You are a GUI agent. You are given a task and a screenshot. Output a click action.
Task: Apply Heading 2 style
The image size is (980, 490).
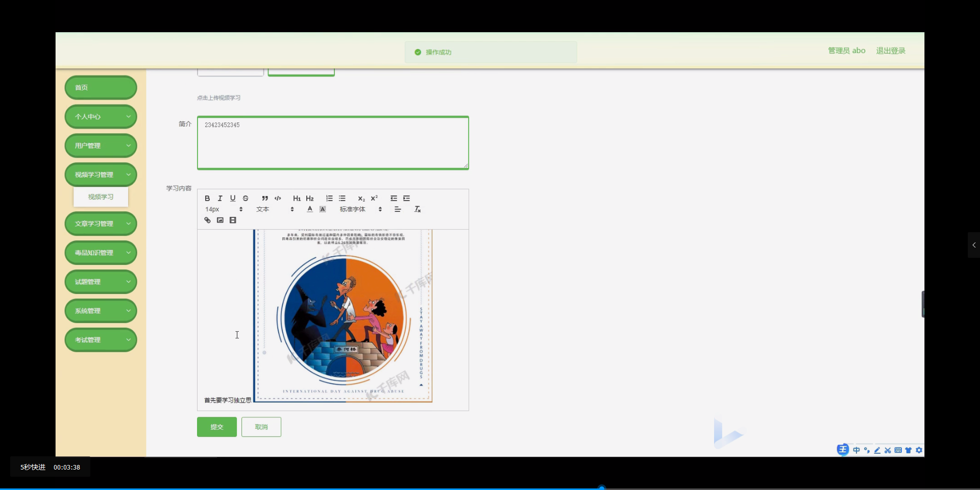310,198
